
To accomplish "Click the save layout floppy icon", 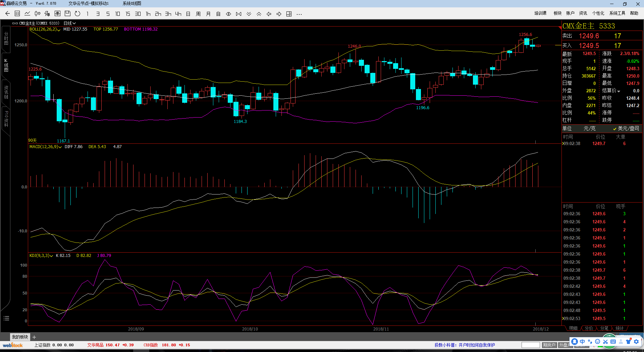I will coord(67,14).
